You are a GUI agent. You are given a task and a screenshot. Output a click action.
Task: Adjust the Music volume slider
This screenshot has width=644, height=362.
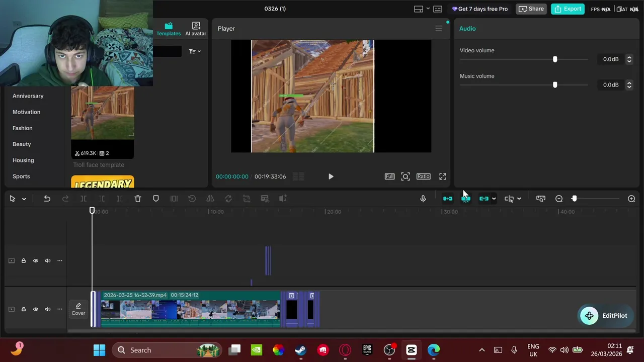555,85
